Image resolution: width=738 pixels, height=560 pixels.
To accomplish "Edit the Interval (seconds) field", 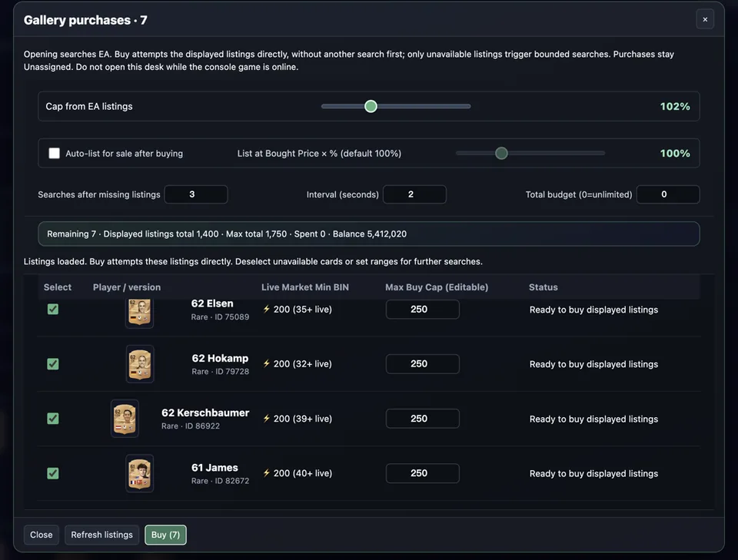I will click(414, 194).
